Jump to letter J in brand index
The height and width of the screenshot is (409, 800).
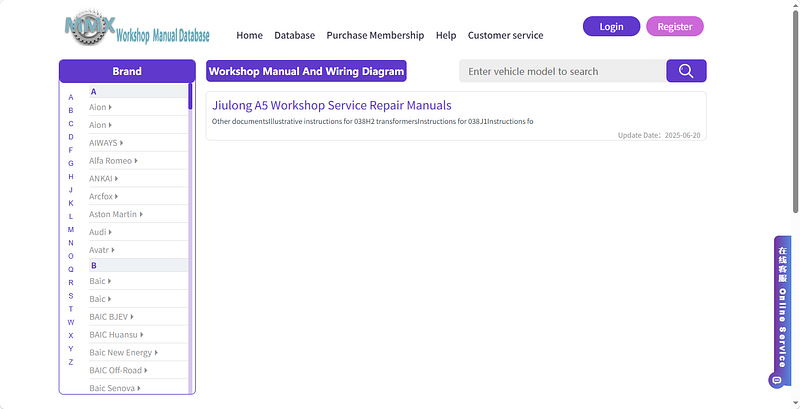71,190
